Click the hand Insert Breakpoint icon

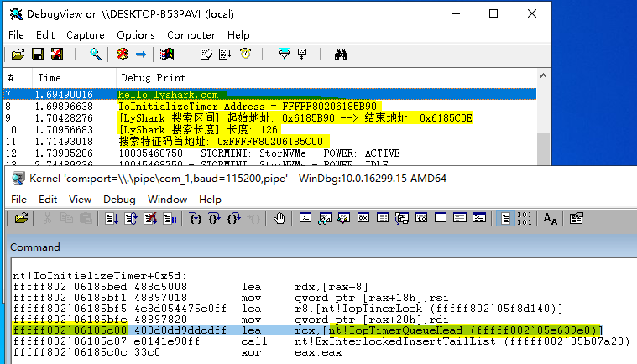click(x=279, y=219)
